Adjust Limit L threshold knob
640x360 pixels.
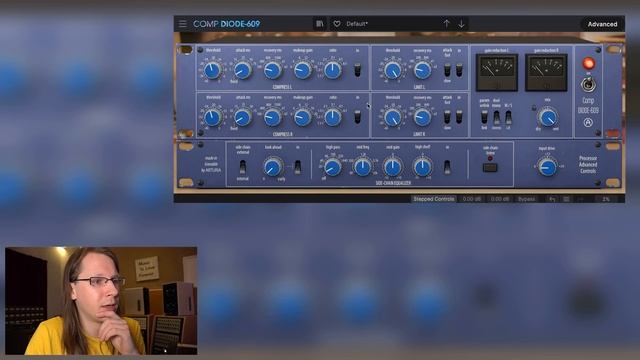point(393,70)
